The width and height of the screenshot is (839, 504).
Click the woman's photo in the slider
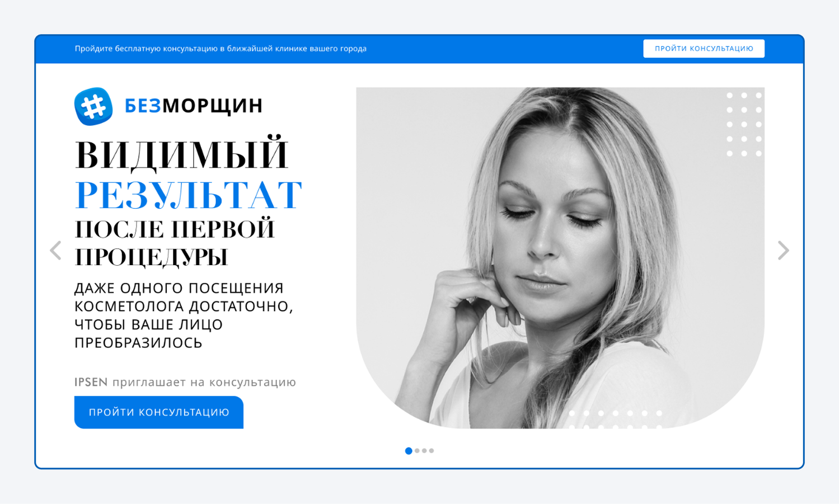(560, 258)
